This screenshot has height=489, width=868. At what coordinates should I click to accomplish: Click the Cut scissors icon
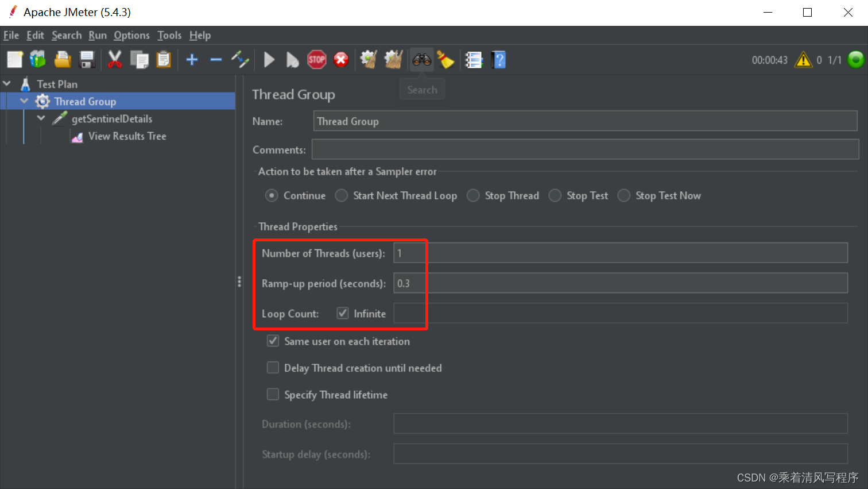point(115,60)
